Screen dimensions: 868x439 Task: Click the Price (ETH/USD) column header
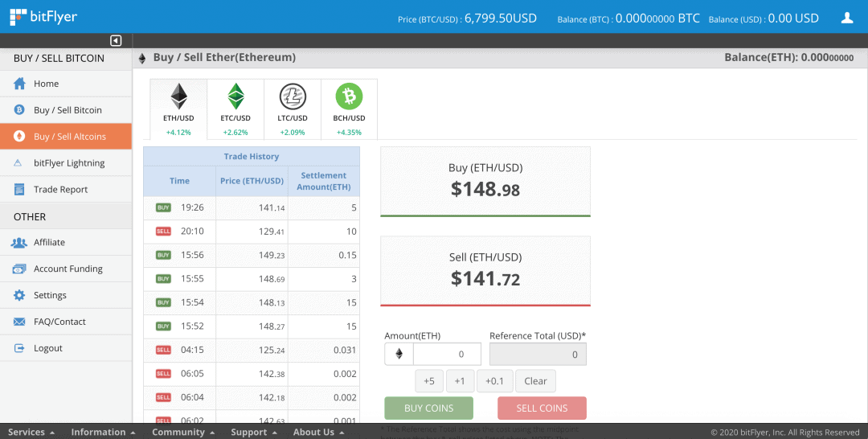252,181
